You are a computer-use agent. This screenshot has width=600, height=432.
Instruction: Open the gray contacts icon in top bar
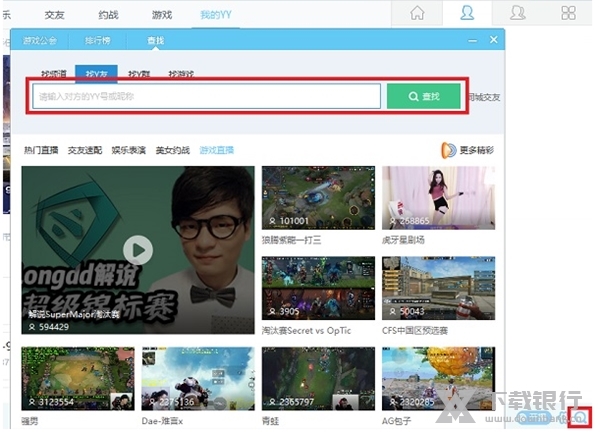pos(517,13)
